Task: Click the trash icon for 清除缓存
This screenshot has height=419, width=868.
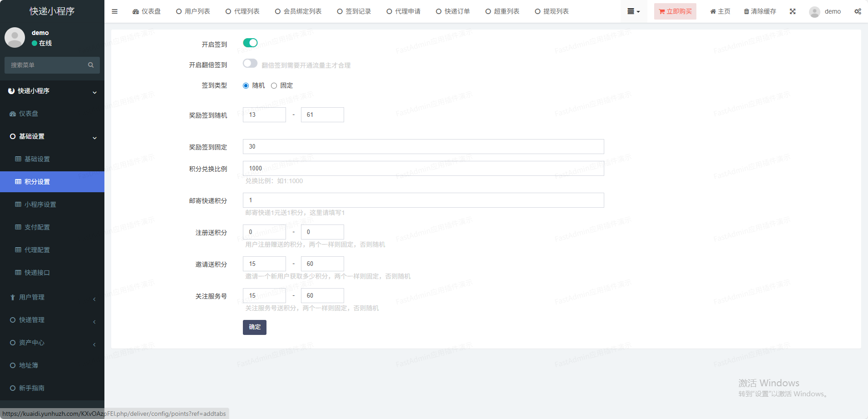Action: [x=746, y=11]
